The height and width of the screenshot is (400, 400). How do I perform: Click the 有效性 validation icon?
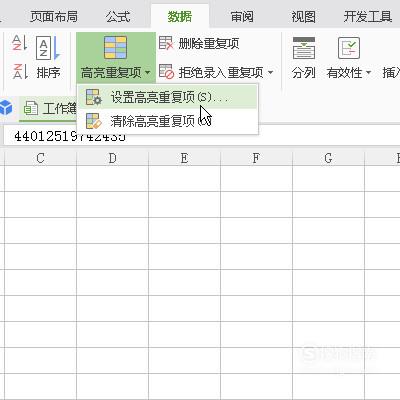pos(349,48)
